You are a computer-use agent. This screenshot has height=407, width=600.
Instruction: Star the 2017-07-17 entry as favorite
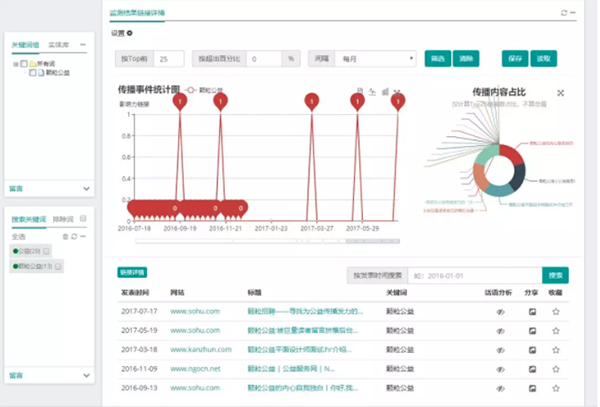556,312
